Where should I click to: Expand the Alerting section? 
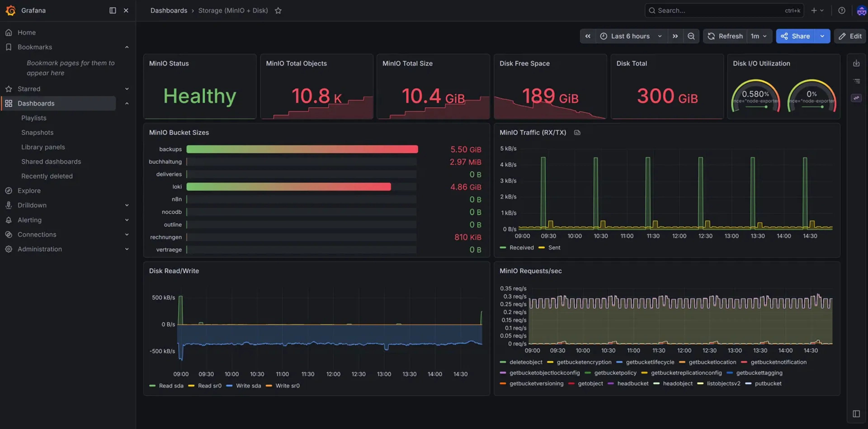pos(127,220)
